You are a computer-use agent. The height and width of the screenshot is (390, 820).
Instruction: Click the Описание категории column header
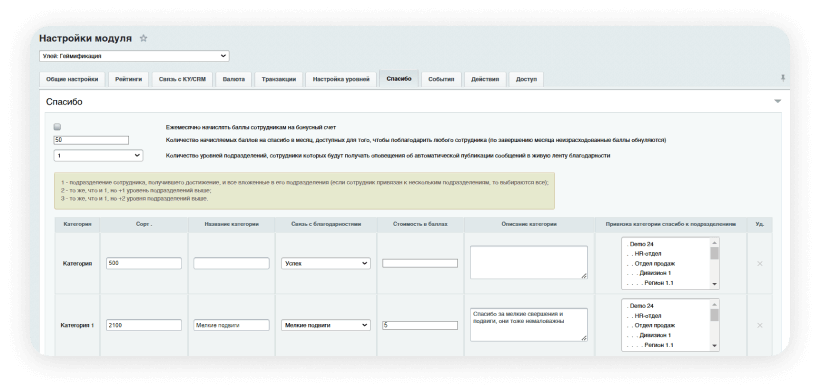[x=529, y=224]
